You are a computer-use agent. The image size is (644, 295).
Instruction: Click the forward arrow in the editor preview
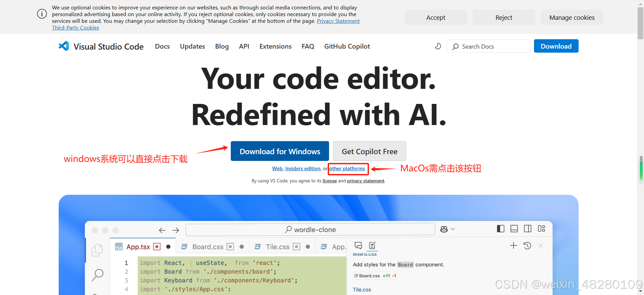coord(176,230)
